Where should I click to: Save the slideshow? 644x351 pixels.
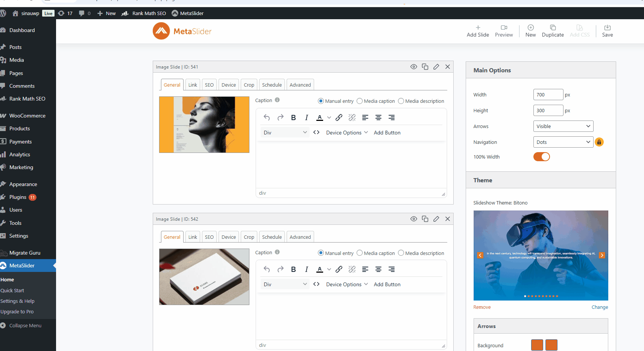pos(608,31)
